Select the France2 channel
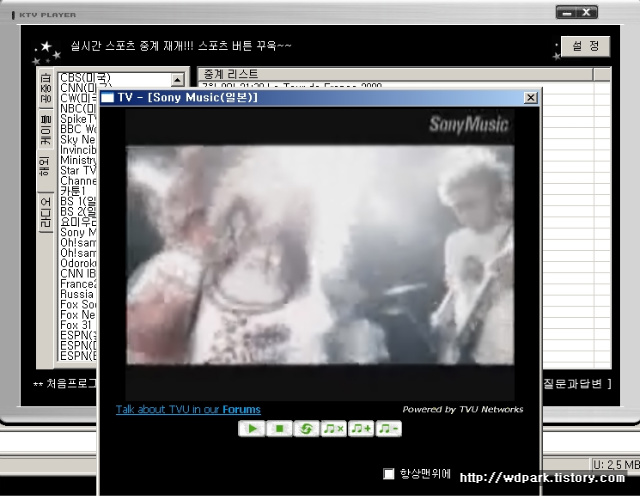Screen dimensions: 640x496 78,284
